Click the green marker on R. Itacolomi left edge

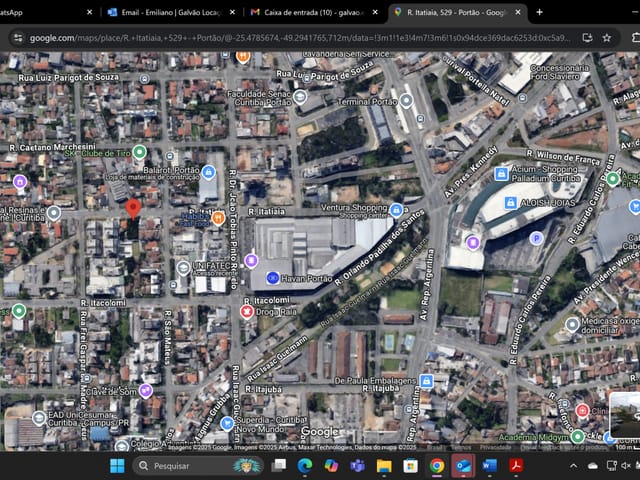[18, 311]
